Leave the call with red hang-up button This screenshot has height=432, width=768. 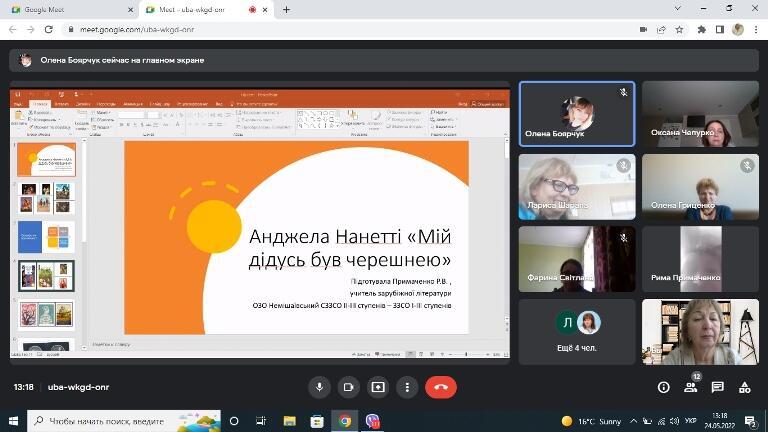click(441, 387)
